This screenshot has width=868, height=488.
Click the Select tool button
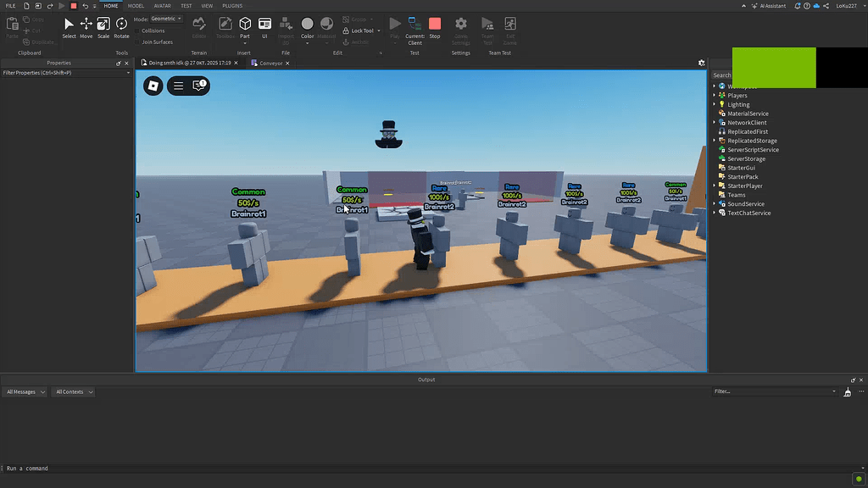tap(69, 28)
